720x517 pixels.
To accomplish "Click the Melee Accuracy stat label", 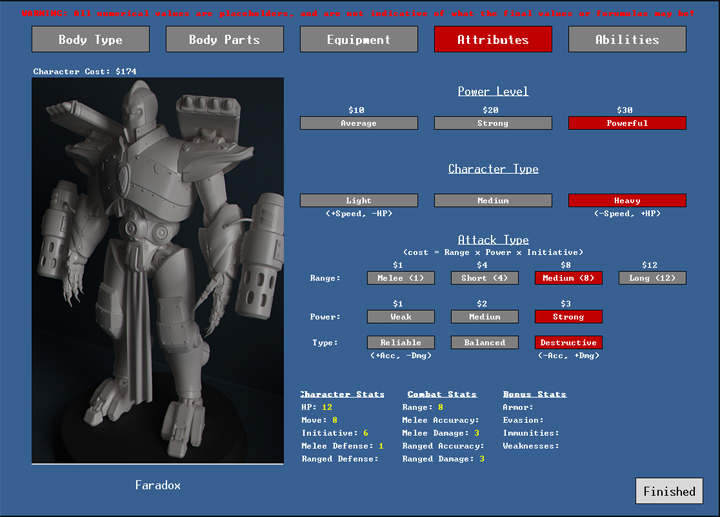I will pos(440,420).
